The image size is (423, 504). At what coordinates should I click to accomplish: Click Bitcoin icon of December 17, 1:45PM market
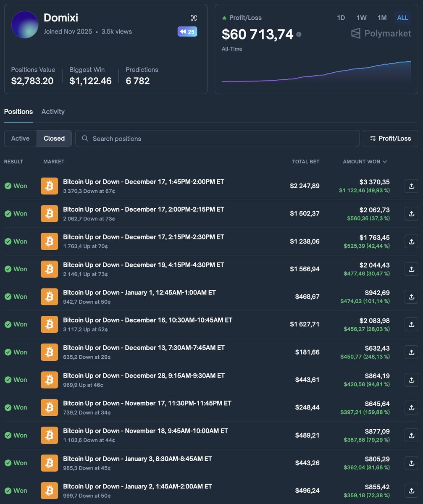click(x=50, y=186)
